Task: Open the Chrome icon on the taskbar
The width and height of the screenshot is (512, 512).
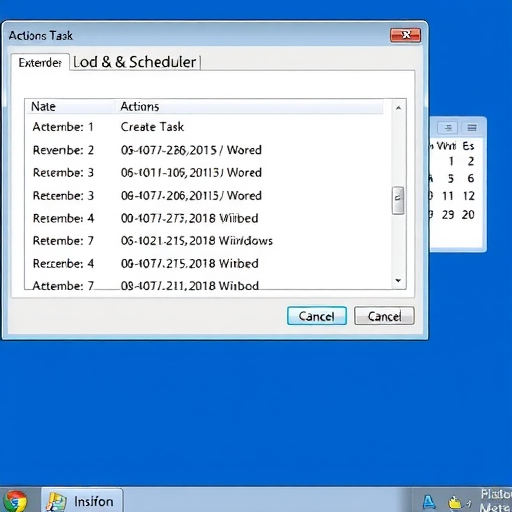Action: click(x=15, y=501)
